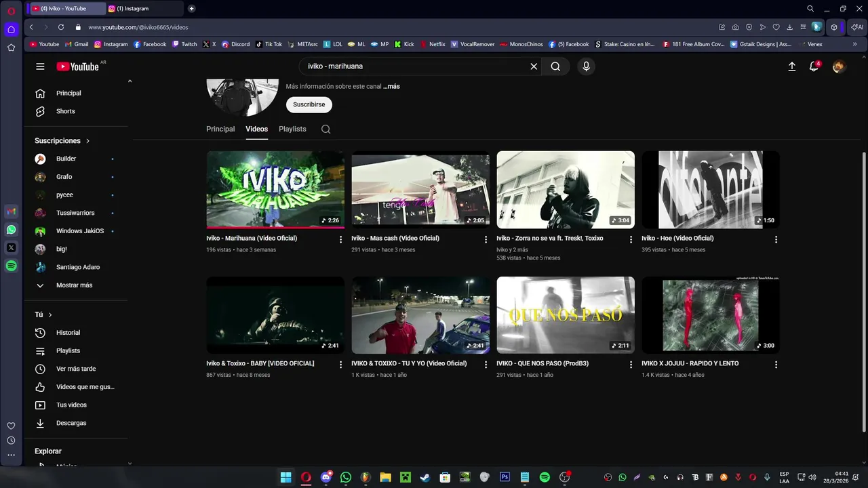Open Ver más tarde list
Viewport: 868px width, 488px height.
pyautogui.click(x=76, y=369)
